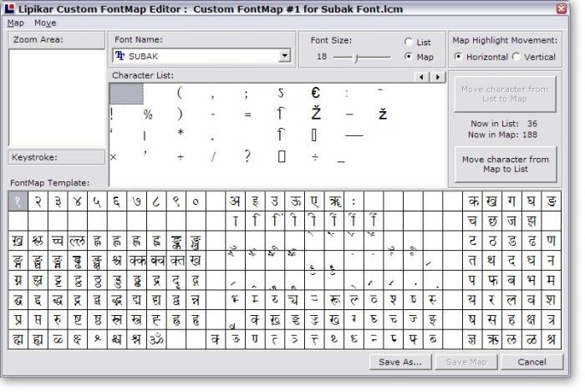This screenshot has height=392, width=585.
Task: Open the Map menu
Action: click(x=15, y=23)
